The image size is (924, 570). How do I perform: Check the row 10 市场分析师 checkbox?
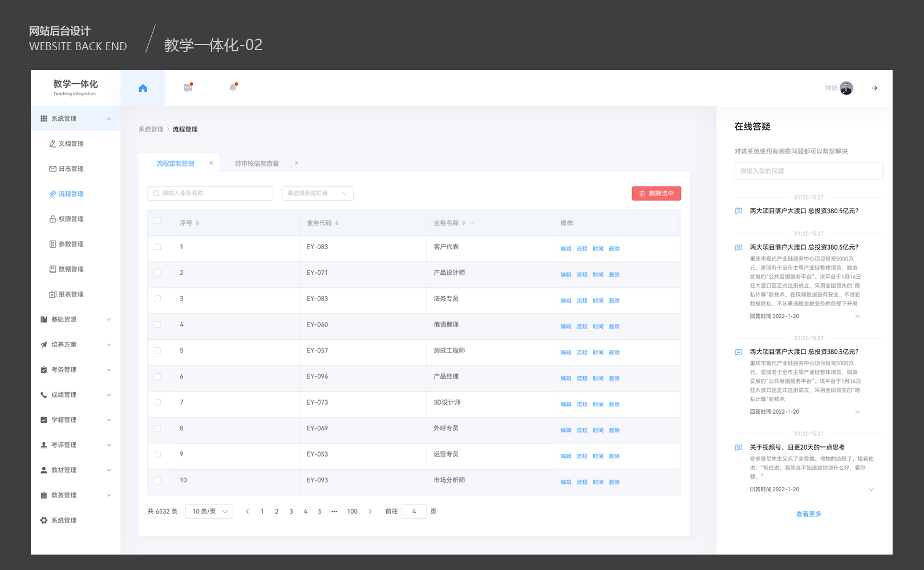click(x=158, y=480)
